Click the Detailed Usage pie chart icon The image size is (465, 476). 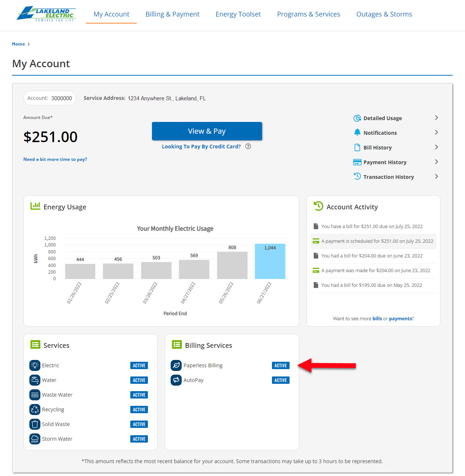click(x=357, y=118)
